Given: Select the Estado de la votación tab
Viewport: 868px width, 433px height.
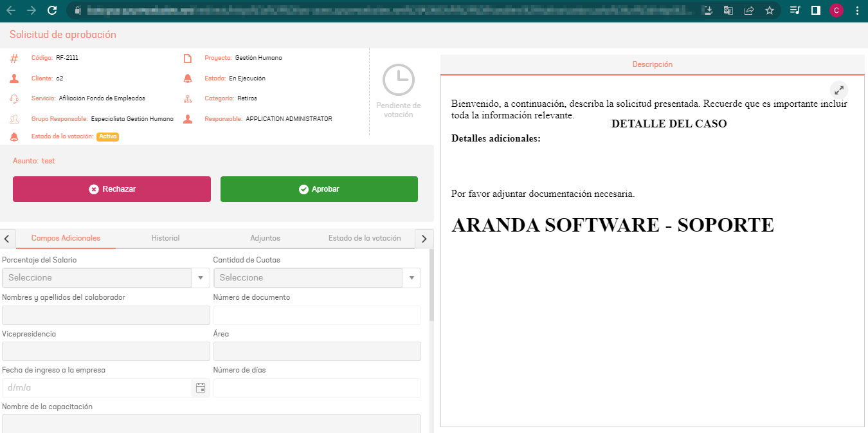Looking at the screenshot, I should [365, 238].
